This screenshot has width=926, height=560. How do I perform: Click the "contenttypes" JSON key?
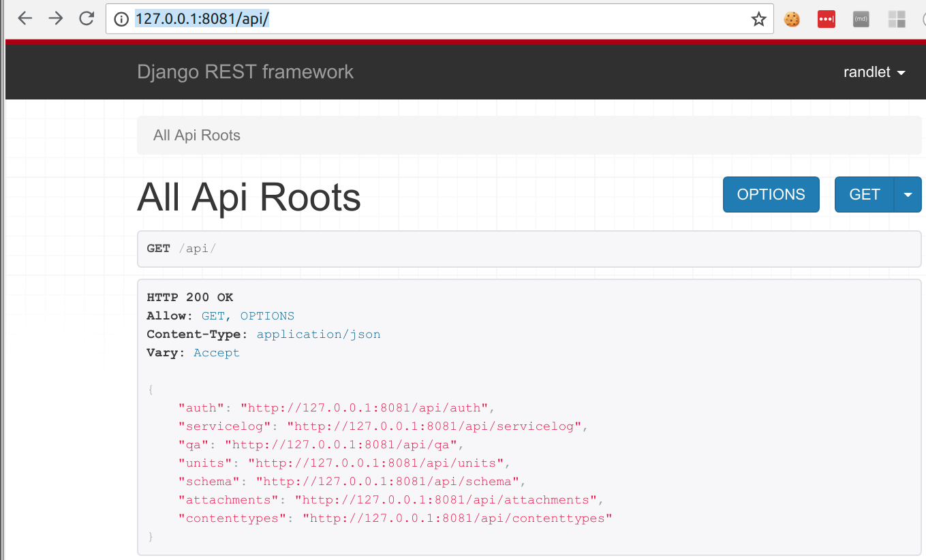coord(232,518)
